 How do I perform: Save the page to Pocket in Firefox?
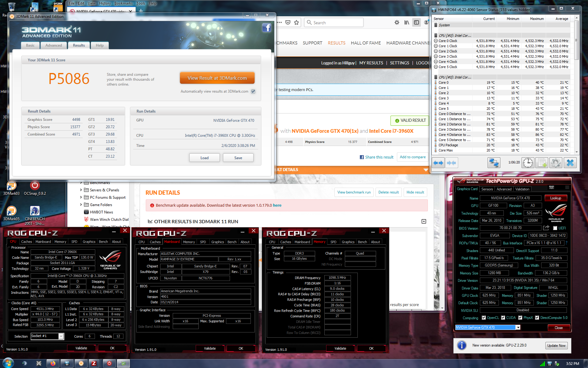pyautogui.click(x=288, y=22)
